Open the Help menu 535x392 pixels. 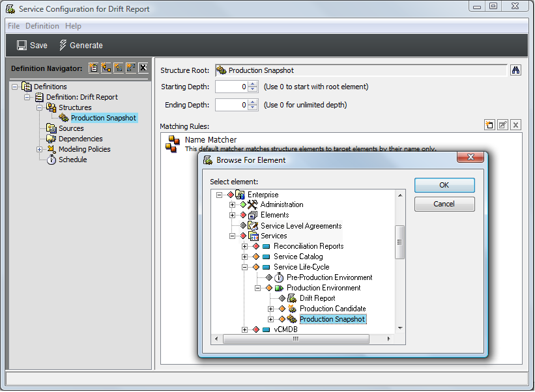tap(73, 26)
